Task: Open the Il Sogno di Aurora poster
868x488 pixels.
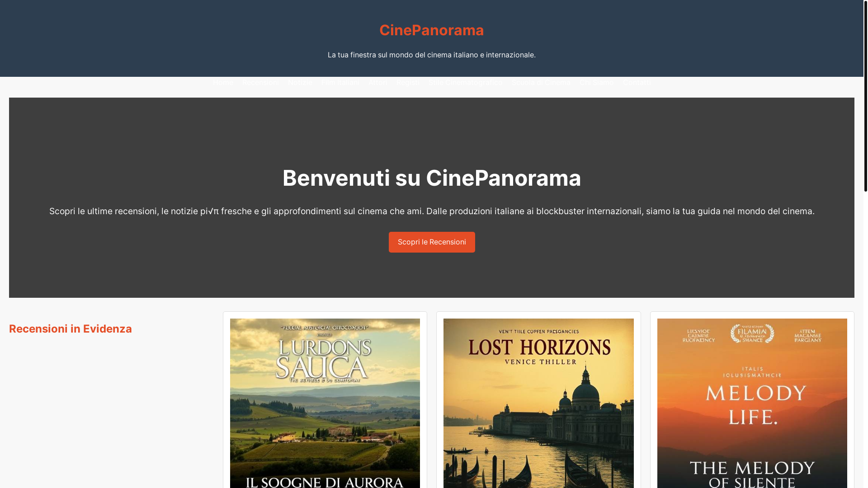Action: tap(325, 403)
